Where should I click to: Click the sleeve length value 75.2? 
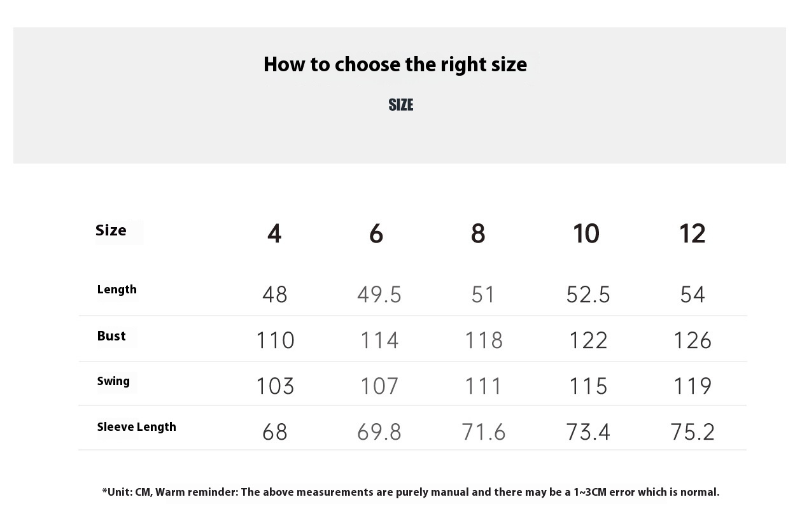point(693,432)
